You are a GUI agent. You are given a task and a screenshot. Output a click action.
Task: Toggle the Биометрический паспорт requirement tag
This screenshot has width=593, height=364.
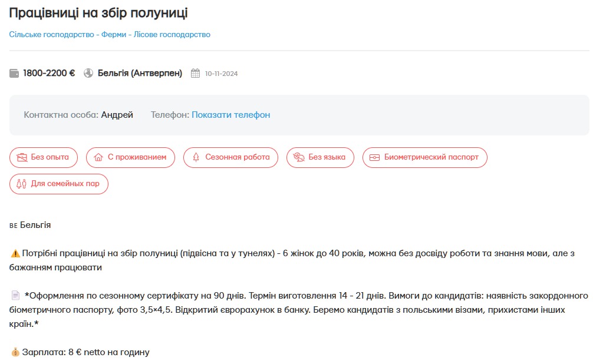[x=424, y=157]
